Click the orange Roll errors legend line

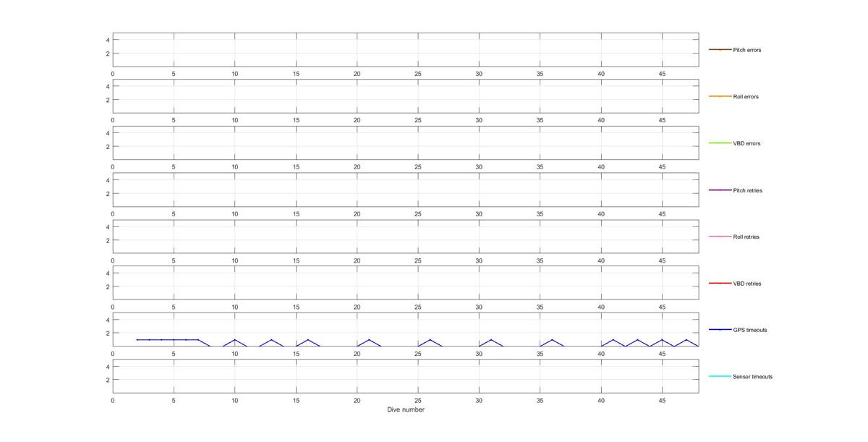coord(720,96)
